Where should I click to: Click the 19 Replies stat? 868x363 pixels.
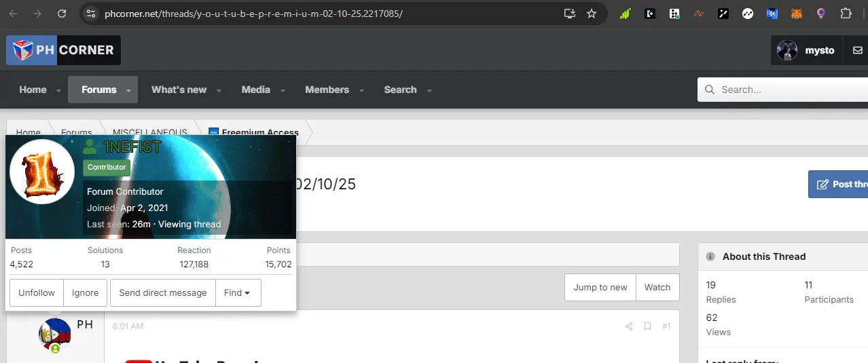pyautogui.click(x=721, y=292)
